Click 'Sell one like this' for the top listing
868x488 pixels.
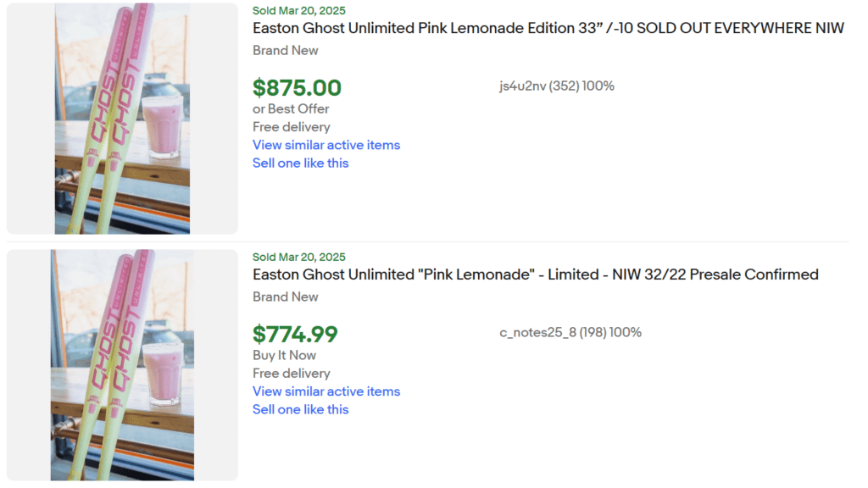[300, 163]
